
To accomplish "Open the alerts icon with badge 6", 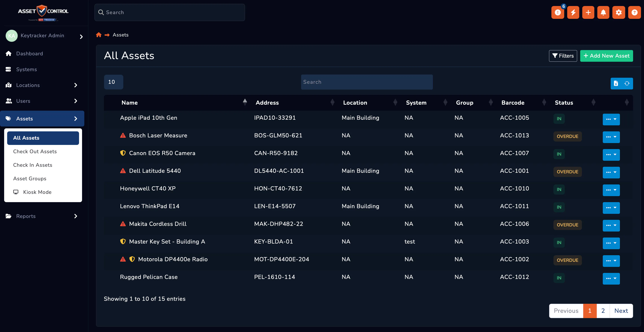I will coord(557,12).
